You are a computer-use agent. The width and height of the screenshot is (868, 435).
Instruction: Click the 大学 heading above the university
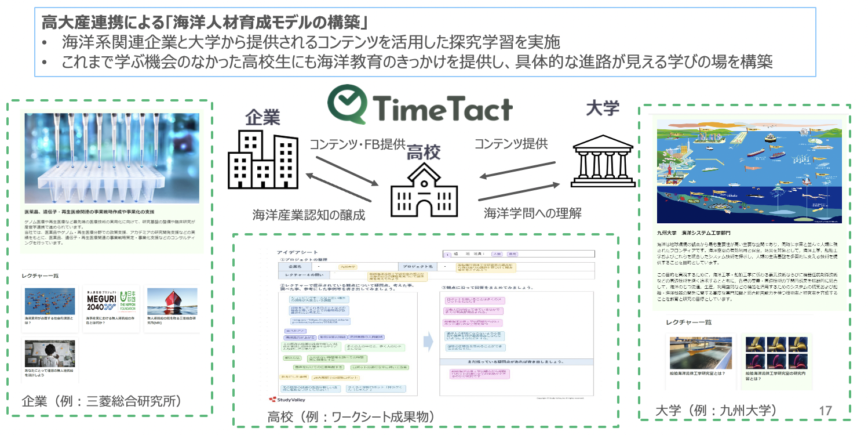point(601,108)
